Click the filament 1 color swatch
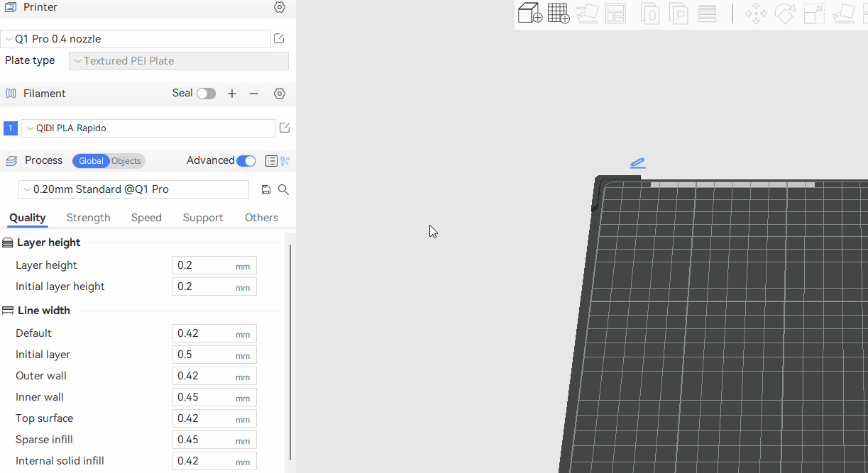Screen dimensions: 868x473 (11, 128)
